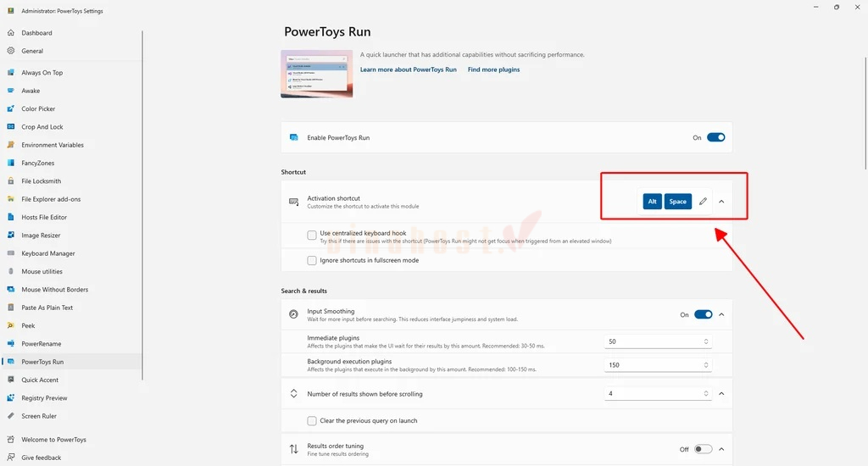Viewport: 868px width, 466px height.
Task: Click the Enable PowerToys Run module icon
Action: [294, 137]
